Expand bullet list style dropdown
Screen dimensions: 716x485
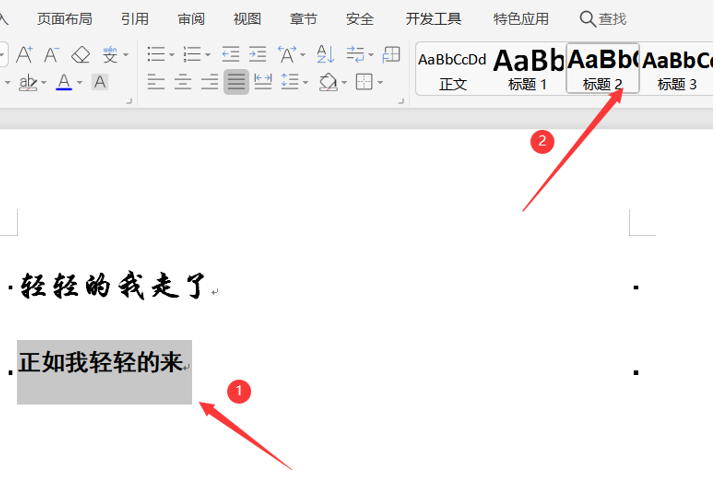point(172,55)
